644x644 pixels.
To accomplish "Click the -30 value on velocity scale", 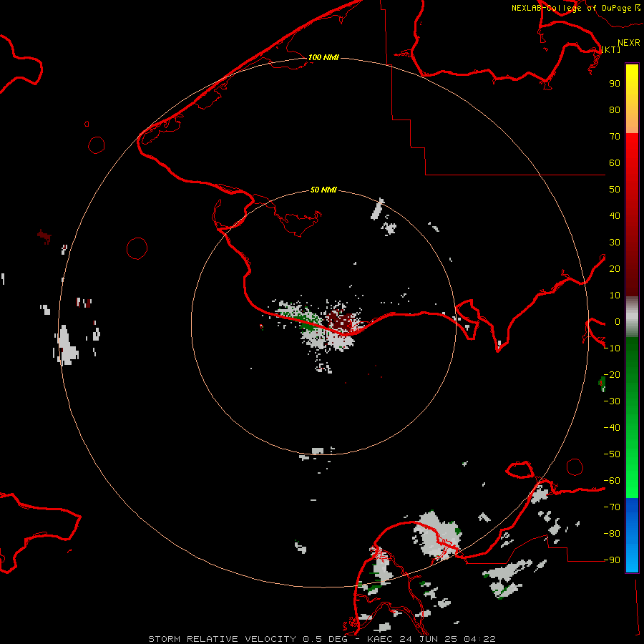I will 612,401.
